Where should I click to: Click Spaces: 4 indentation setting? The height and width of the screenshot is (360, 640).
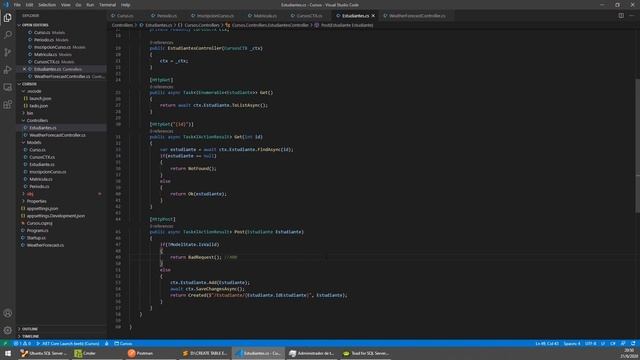(x=572, y=344)
